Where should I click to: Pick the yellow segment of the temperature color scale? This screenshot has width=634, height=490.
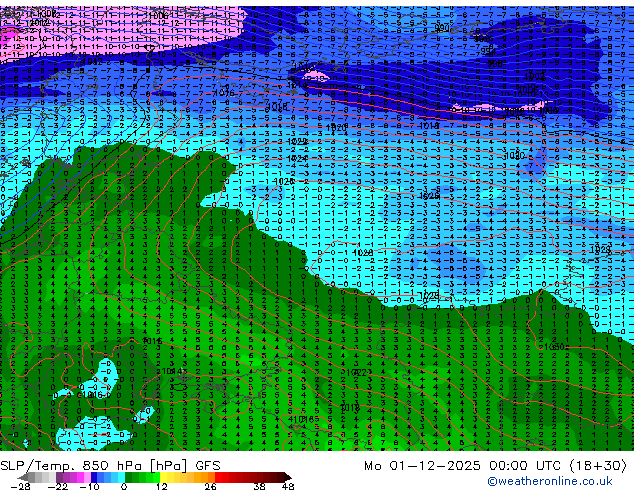164,477
